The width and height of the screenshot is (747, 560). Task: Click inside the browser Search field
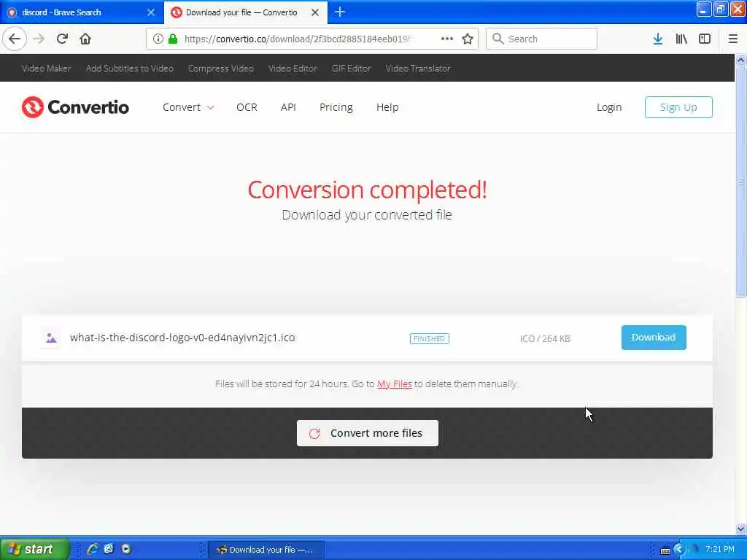[x=542, y=39]
